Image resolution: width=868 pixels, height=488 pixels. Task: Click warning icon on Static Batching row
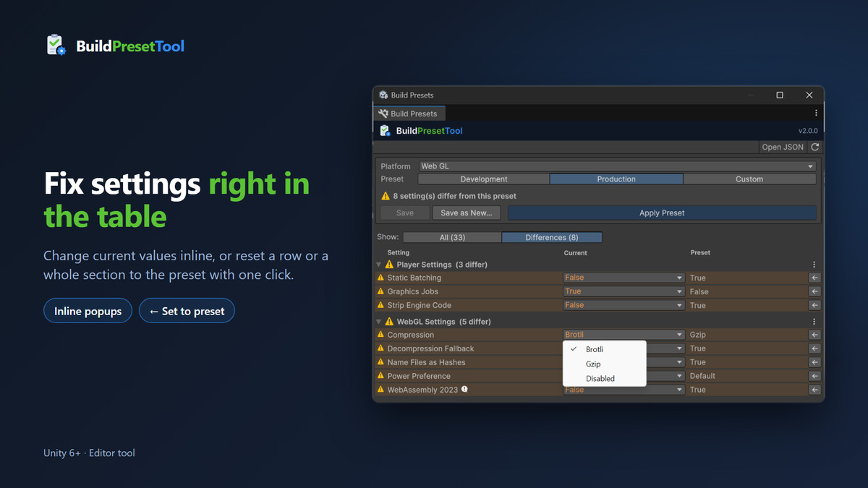[x=380, y=278]
